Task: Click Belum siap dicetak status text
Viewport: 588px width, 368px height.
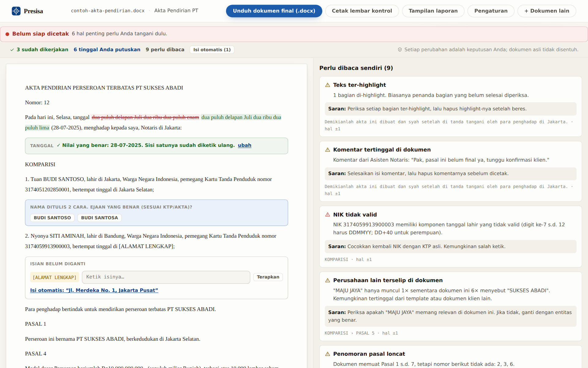Action: [40, 34]
